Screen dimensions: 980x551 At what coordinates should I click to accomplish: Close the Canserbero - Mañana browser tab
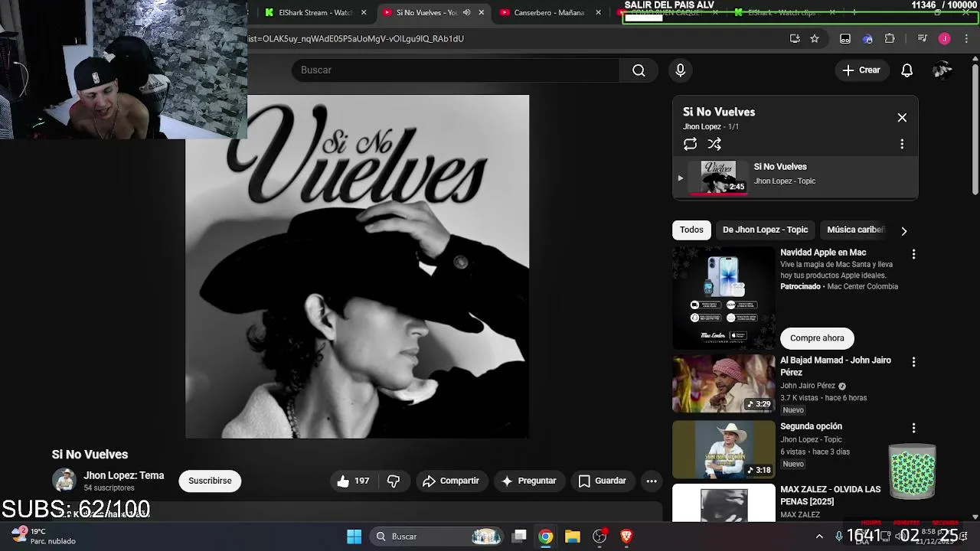599,12
